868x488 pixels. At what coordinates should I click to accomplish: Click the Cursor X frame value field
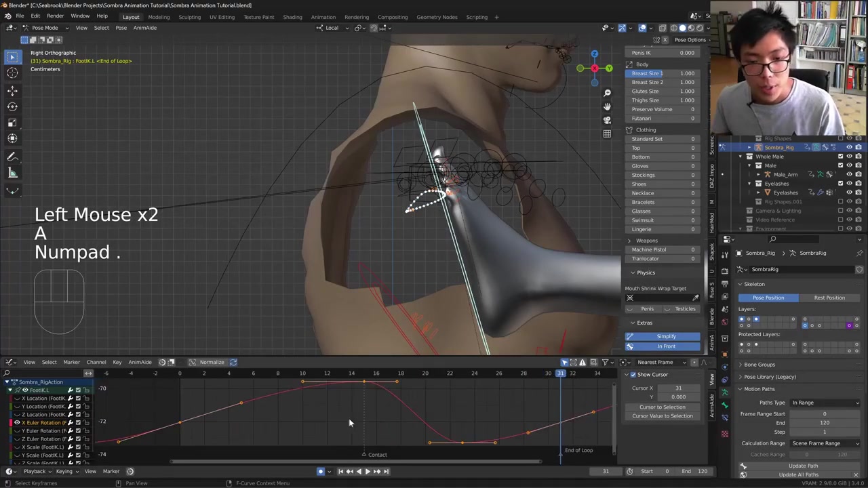point(678,388)
